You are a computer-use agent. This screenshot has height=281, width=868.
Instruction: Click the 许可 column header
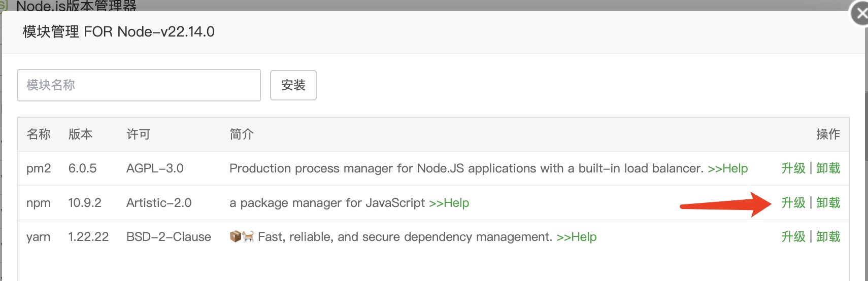point(139,134)
